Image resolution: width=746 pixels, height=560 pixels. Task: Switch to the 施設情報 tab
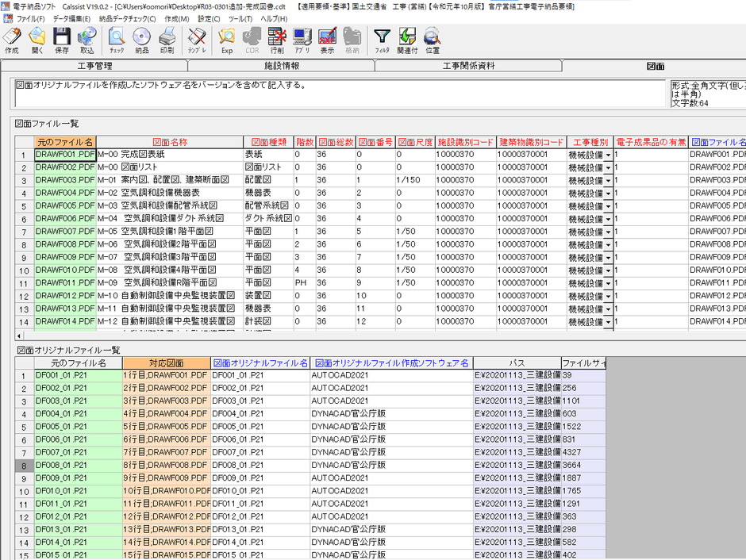(x=281, y=66)
